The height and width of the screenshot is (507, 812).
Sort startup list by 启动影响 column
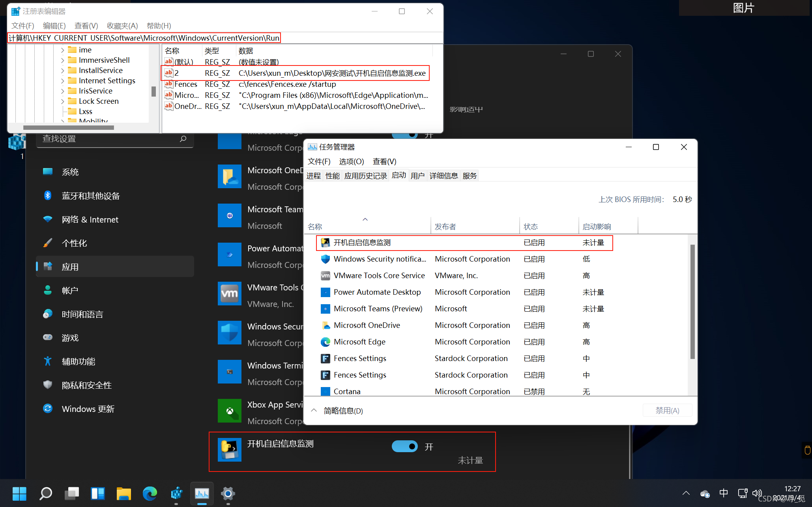click(597, 227)
